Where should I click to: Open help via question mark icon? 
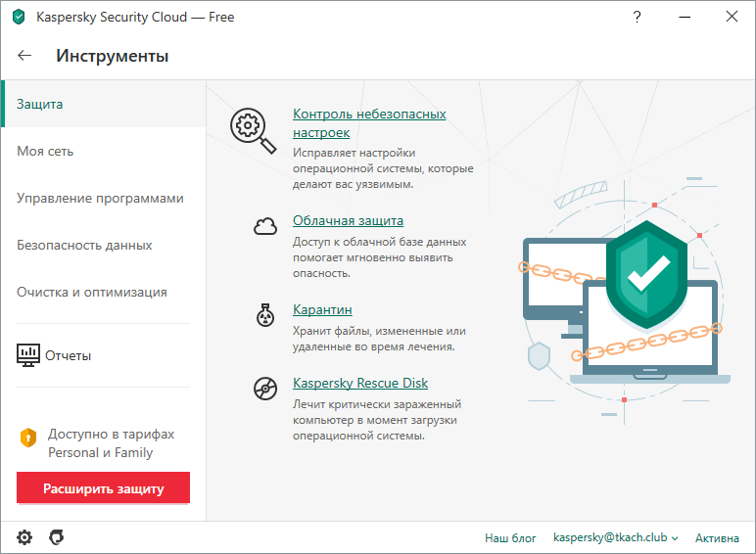[x=637, y=17]
